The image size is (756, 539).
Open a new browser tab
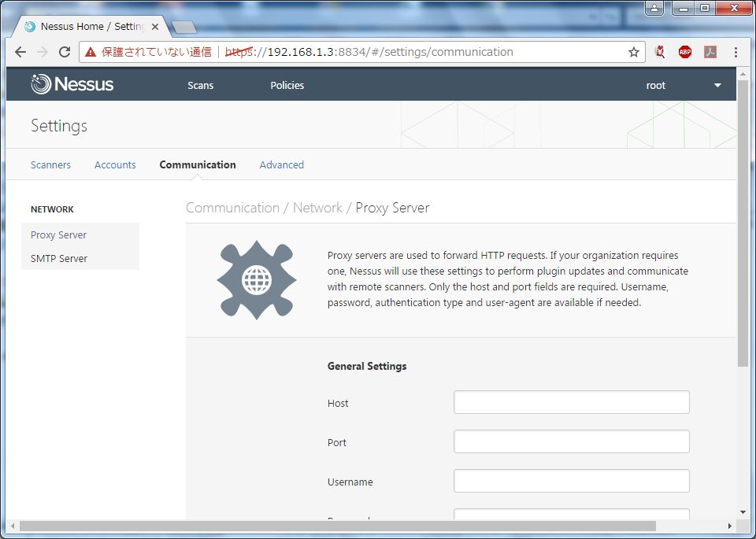(184, 28)
